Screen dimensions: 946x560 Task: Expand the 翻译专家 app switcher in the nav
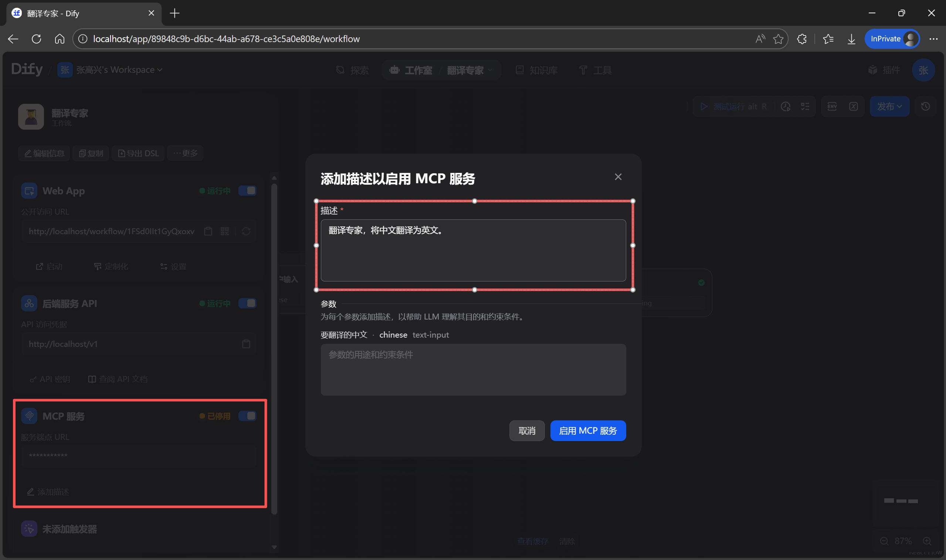[469, 70]
